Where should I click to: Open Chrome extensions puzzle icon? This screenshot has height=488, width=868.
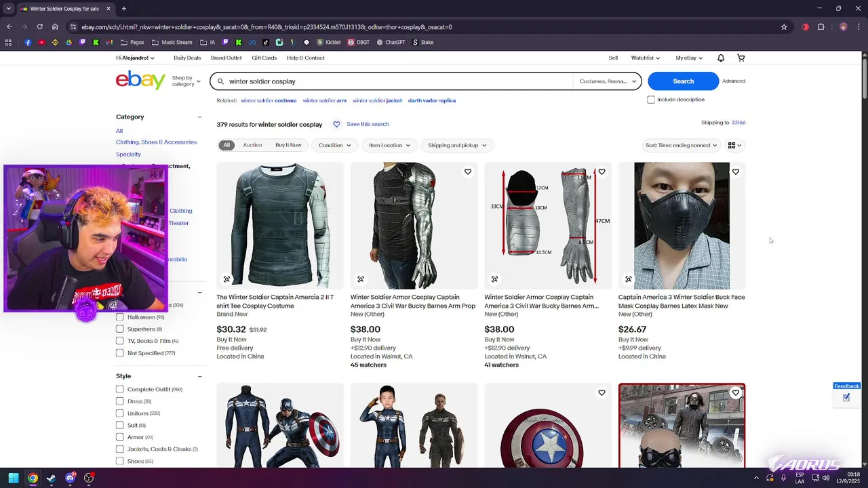tap(821, 27)
